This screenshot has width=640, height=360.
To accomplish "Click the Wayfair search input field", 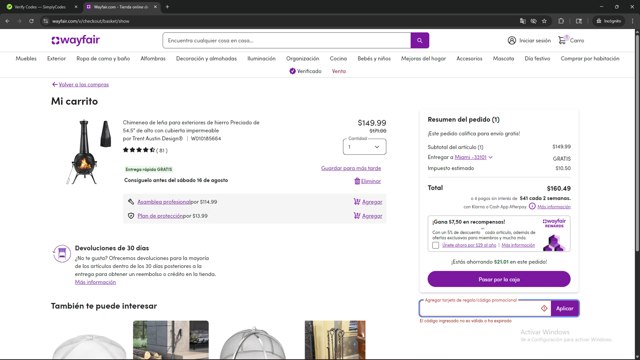I will click(287, 40).
